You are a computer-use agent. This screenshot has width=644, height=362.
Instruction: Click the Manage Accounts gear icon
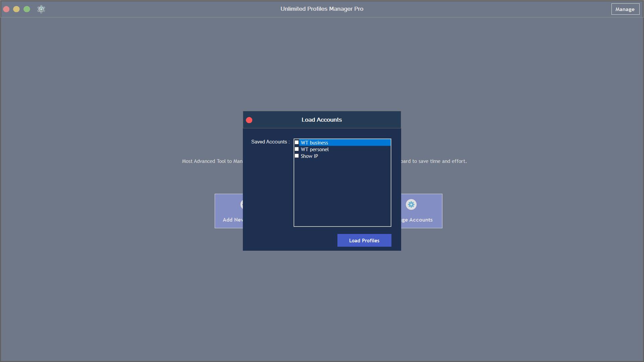[x=411, y=204]
